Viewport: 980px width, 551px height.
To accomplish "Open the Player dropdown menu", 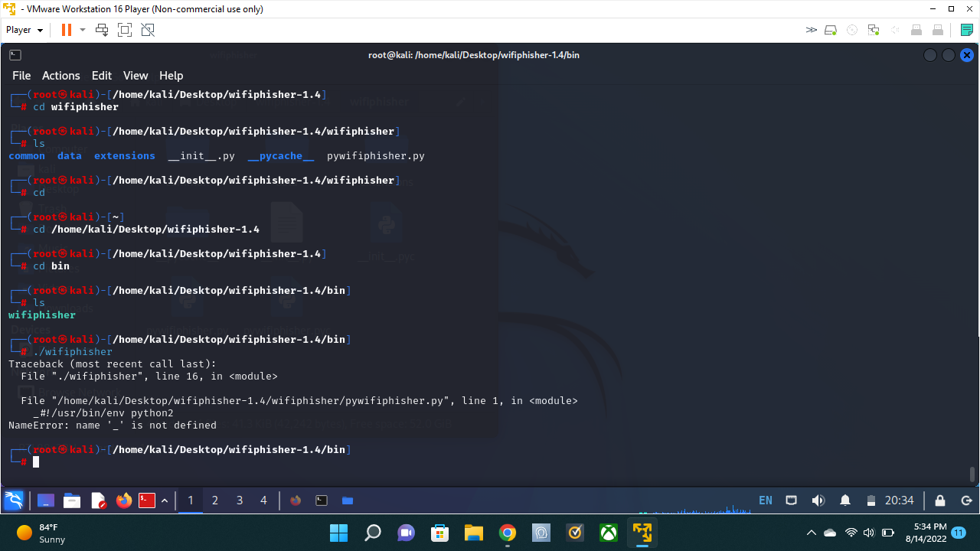I will [x=21, y=29].
